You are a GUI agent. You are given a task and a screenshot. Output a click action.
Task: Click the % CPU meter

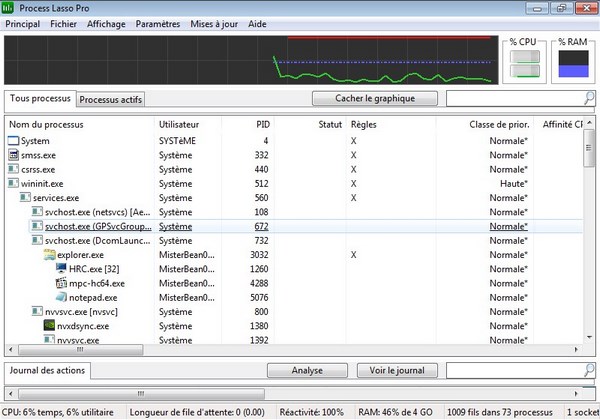tap(525, 64)
